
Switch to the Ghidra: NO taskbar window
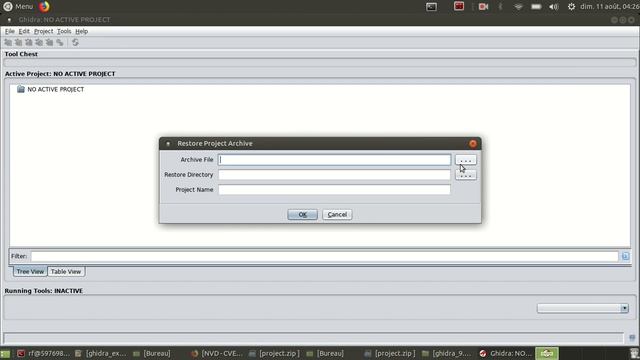[505, 353]
